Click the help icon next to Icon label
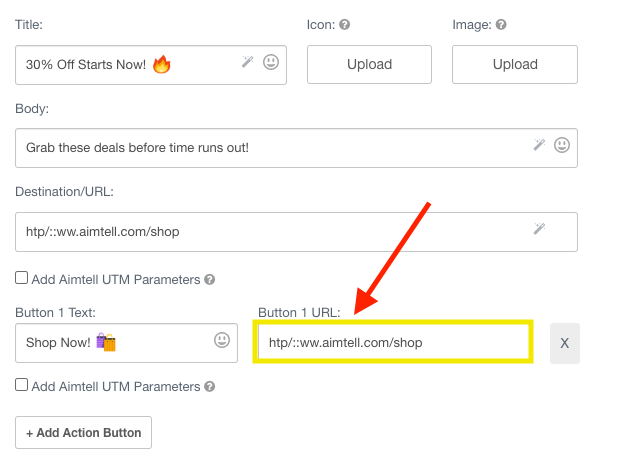The image size is (632, 460). pos(344,25)
